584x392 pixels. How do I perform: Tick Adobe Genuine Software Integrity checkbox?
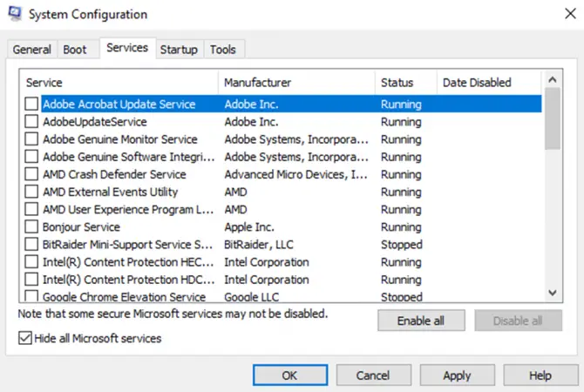coord(31,156)
